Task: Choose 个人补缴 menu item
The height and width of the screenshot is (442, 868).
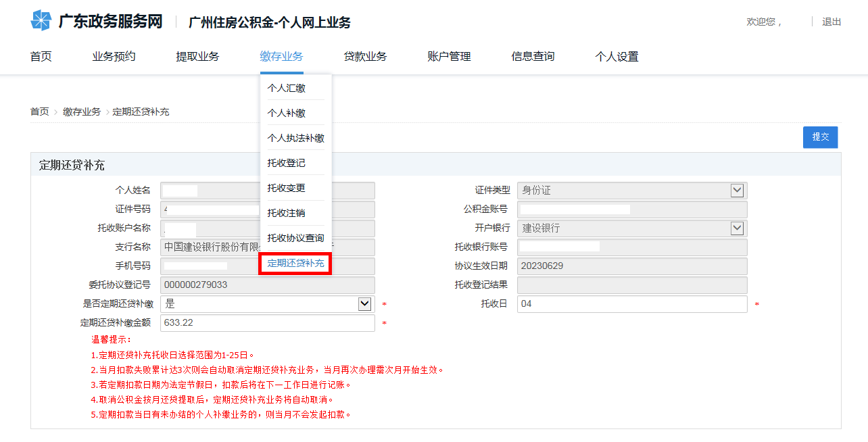Action: coord(286,113)
